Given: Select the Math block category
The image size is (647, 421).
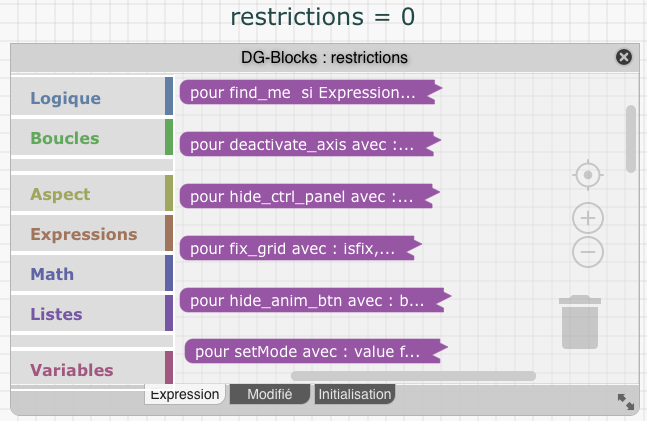Looking at the screenshot, I should click(52, 273).
